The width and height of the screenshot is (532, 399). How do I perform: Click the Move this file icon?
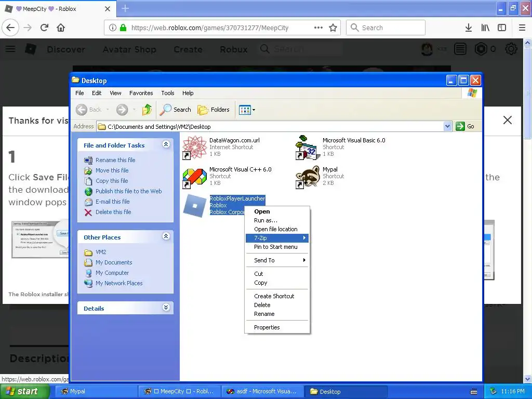click(x=88, y=170)
